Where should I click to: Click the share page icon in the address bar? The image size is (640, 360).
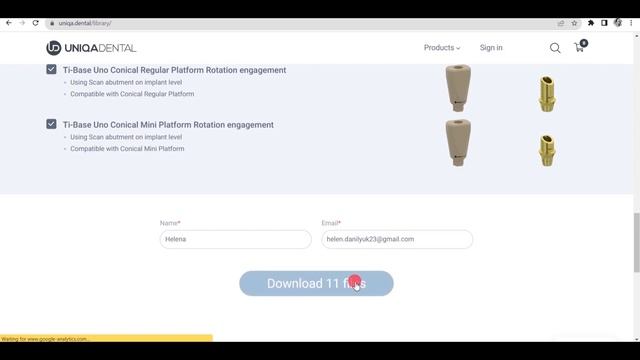561,23
